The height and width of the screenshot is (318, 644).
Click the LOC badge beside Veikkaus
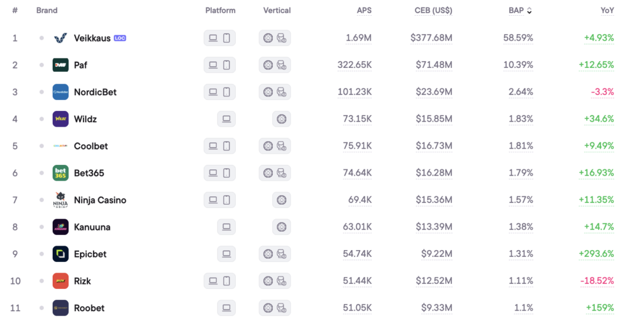120,38
